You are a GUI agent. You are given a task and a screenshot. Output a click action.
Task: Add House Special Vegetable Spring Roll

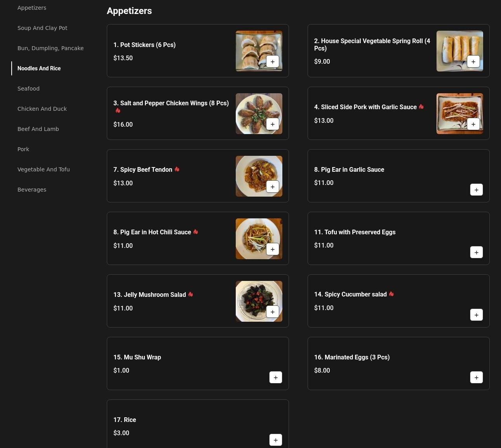[x=473, y=61]
